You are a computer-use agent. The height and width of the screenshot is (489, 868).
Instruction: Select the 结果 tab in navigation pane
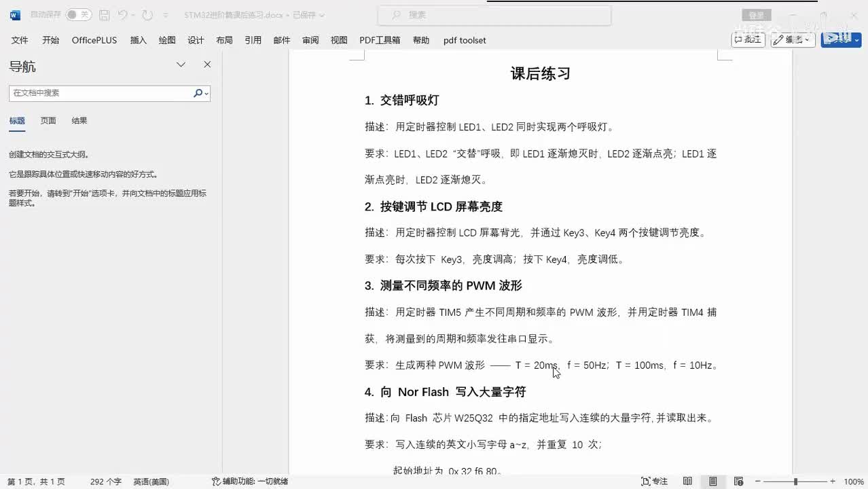click(79, 121)
